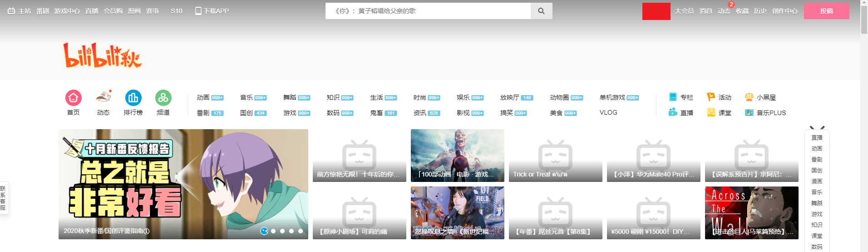Open the 小黑屋 scales icon
The height and width of the screenshot is (252, 868).
(749, 97)
